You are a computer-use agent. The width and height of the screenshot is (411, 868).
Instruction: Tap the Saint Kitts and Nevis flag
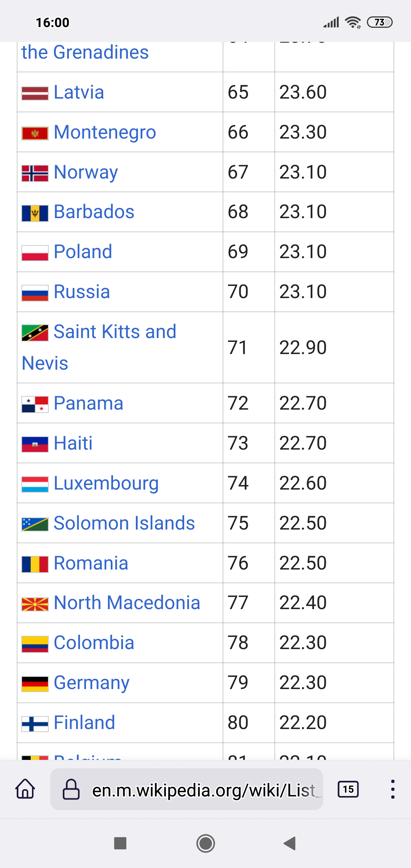tap(35, 333)
